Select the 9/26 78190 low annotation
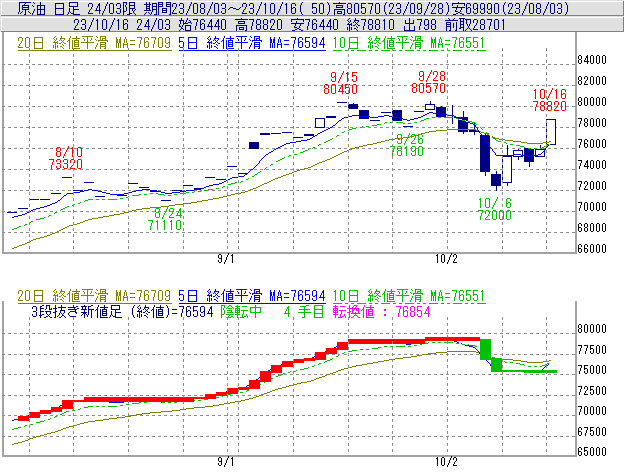Viewport: 624px width, 475px height. coord(407,145)
